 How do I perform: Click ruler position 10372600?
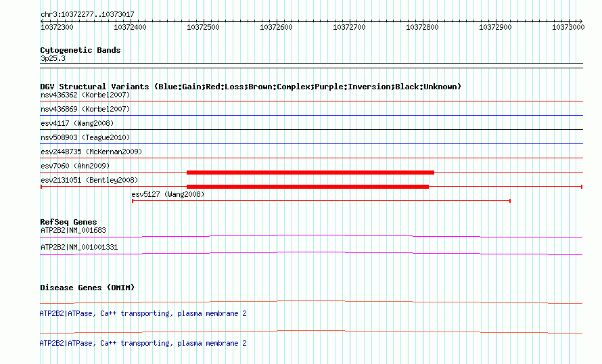coord(276,27)
